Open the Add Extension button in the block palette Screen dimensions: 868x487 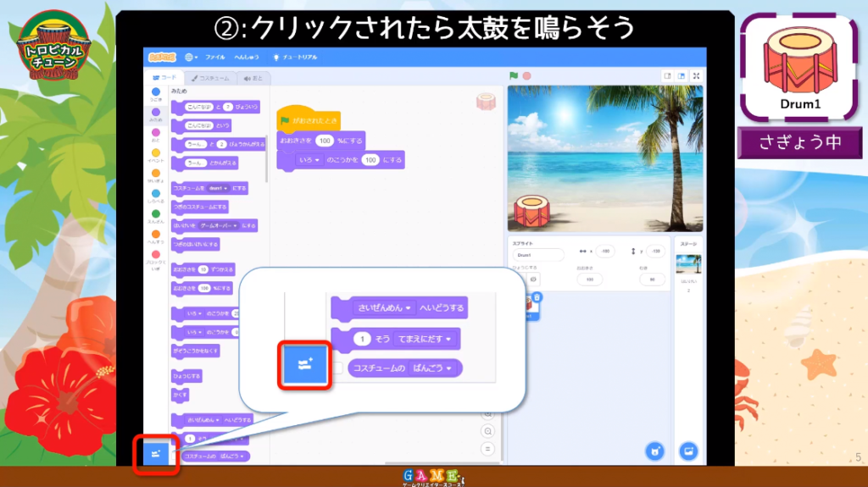tap(156, 454)
